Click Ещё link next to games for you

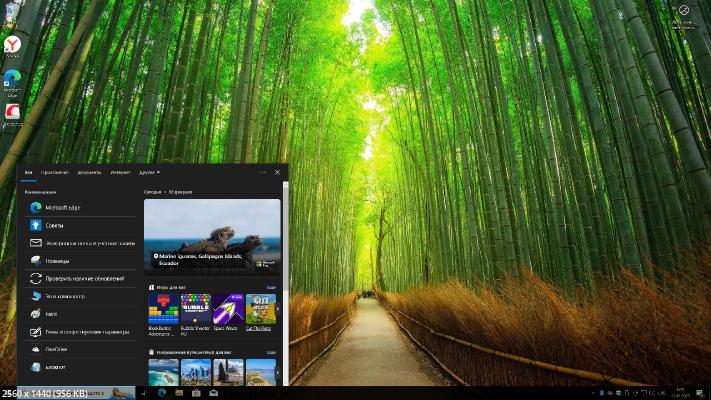tap(271, 288)
